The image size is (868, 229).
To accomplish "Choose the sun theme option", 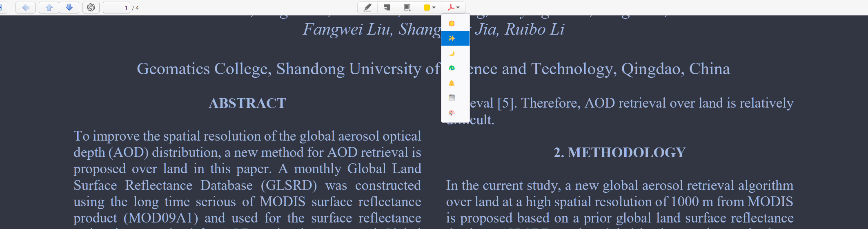I will (x=455, y=24).
